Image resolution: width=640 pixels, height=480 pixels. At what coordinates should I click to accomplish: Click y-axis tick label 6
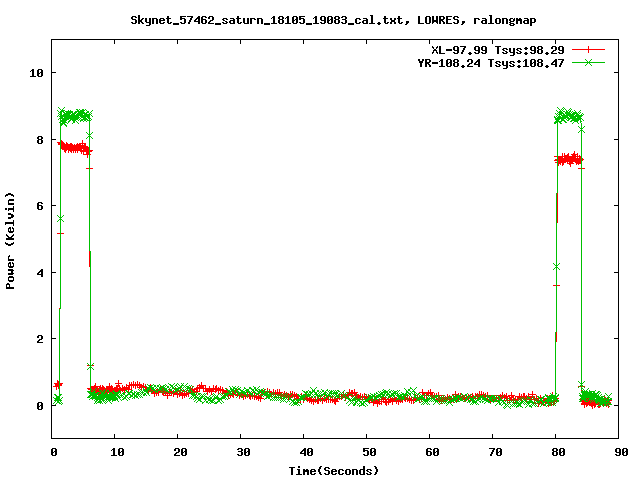40,206
